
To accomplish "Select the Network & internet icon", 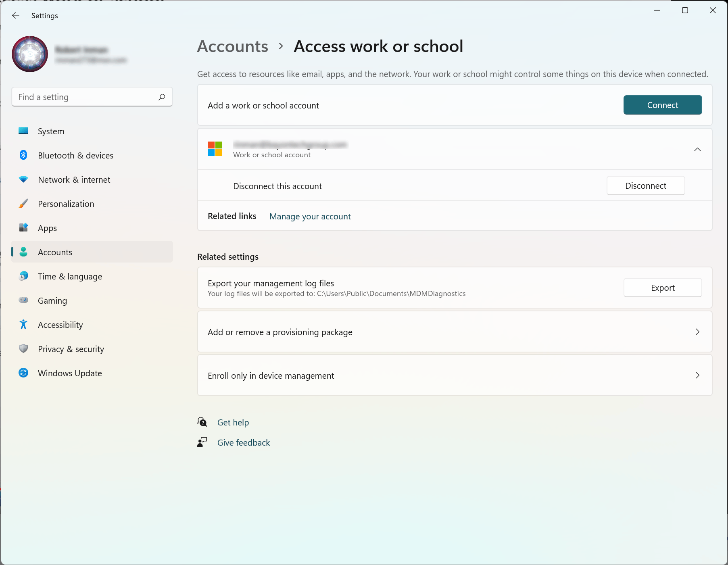I will 23,179.
